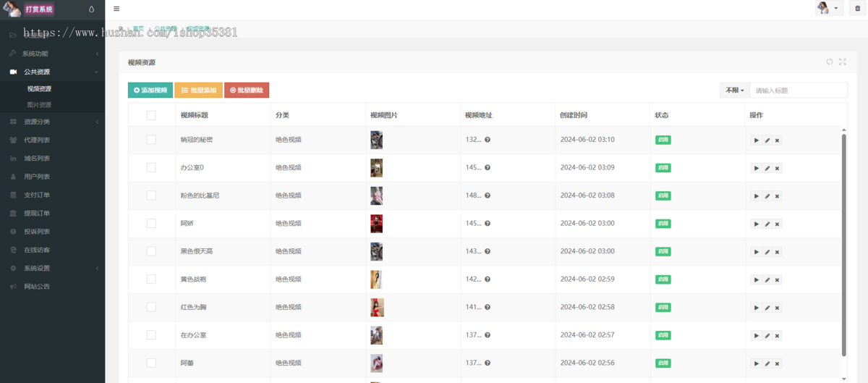Tick the select-all checkbox in table header
Screen dimensions: 868x383
tap(151, 115)
